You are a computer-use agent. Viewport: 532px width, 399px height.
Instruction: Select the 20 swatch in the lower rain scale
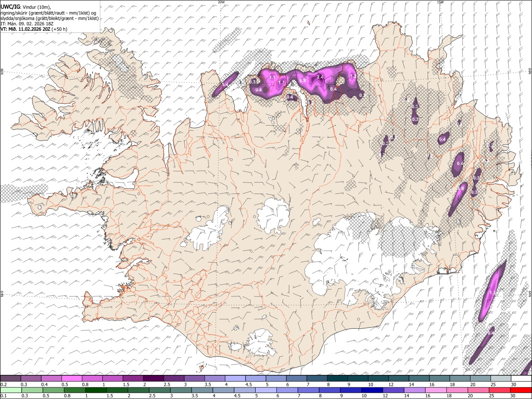click(478, 390)
